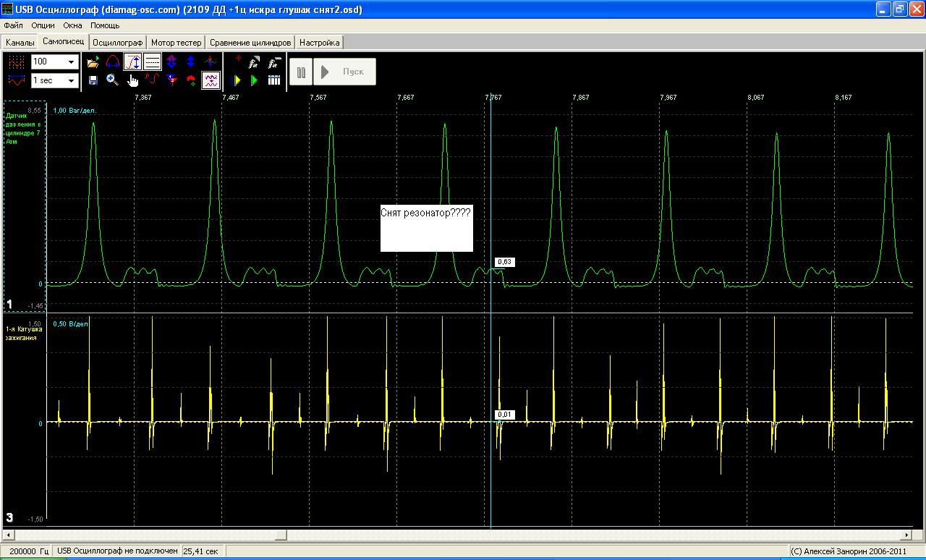Click the 0,63 cursor value label
The image size is (926, 560).
(505, 262)
